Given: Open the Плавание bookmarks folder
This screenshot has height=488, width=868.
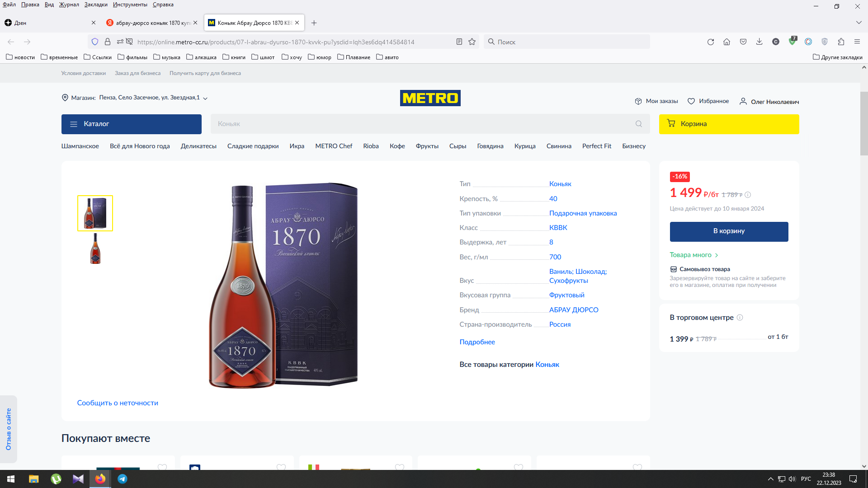Looking at the screenshot, I should [x=354, y=57].
